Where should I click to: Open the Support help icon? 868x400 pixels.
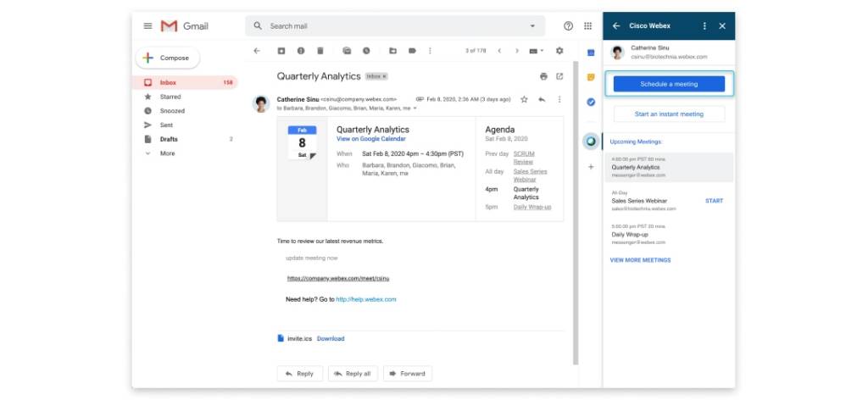tap(568, 26)
